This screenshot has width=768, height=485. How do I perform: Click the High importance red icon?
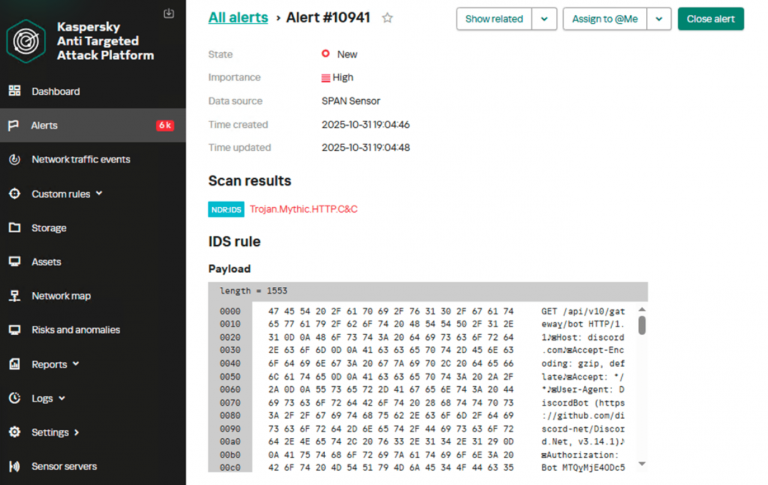click(x=326, y=78)
